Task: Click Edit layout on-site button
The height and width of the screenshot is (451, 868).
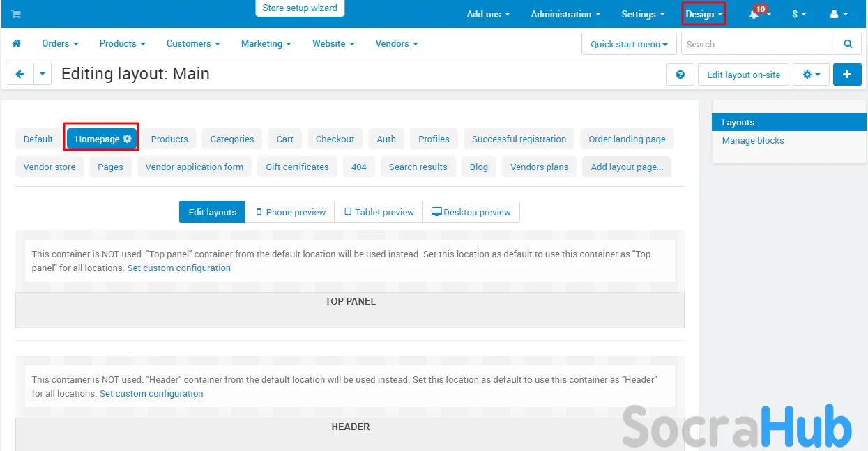Action: [743, 75]
